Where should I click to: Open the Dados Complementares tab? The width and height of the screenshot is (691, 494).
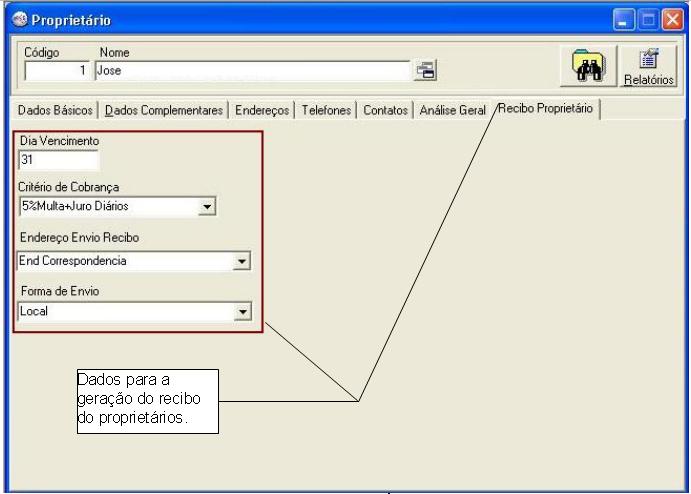166,109
